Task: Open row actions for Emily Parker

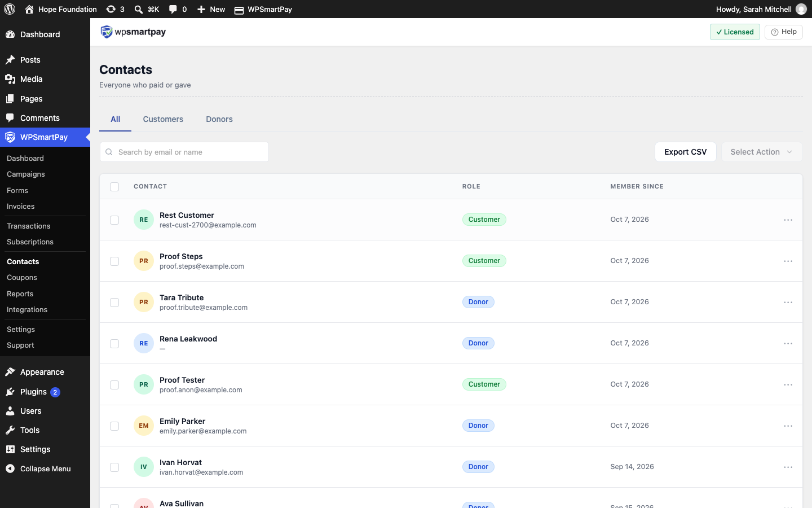Action: 788,426
